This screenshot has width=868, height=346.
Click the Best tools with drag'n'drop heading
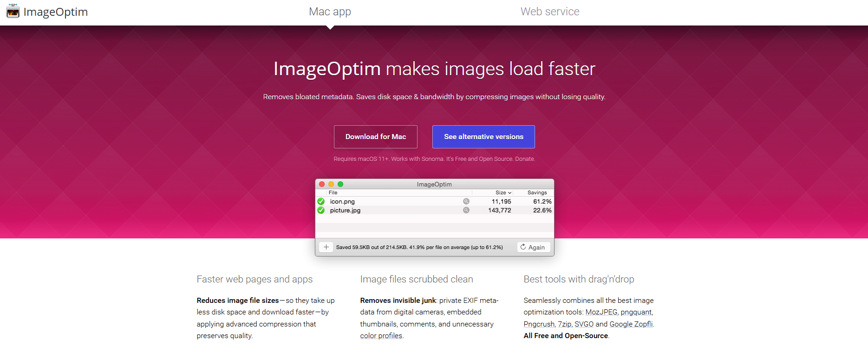[579, 279]
